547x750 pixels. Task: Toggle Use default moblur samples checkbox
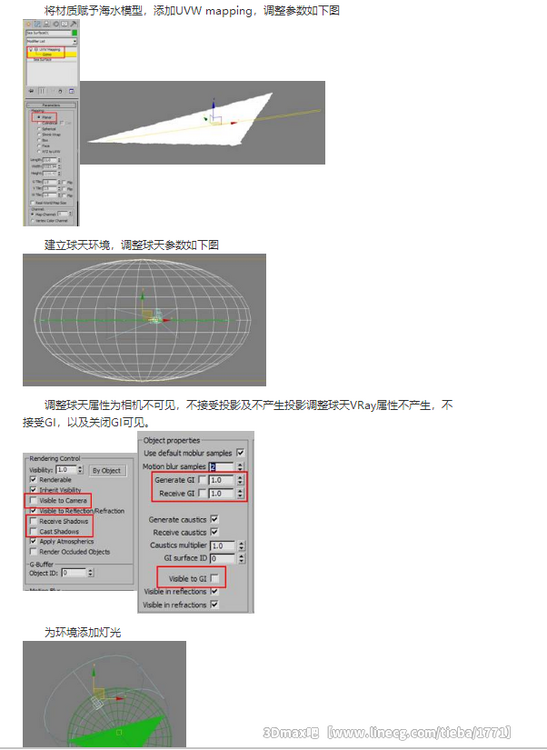[x=240, y=452]
